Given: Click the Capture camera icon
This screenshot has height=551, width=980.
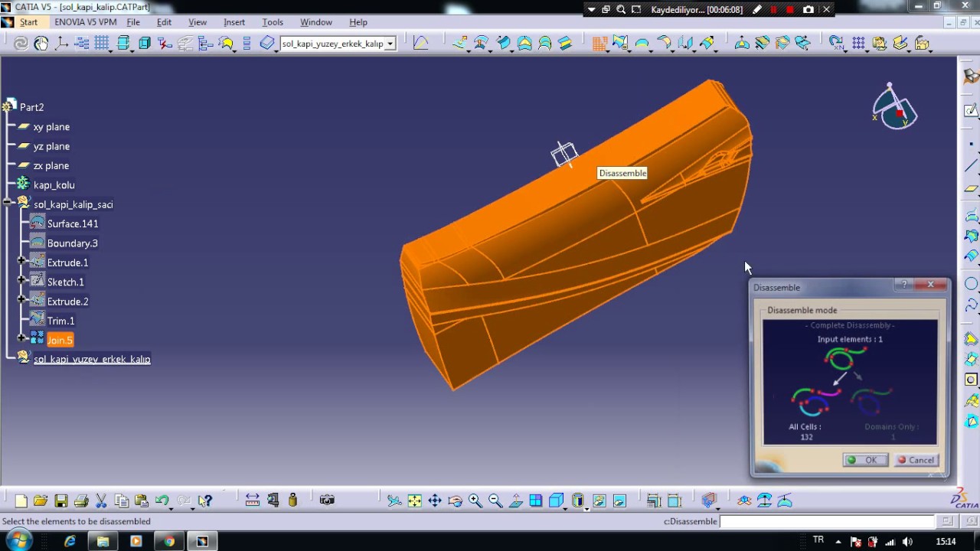Looking at the screenshot, I should pos(327,500).
